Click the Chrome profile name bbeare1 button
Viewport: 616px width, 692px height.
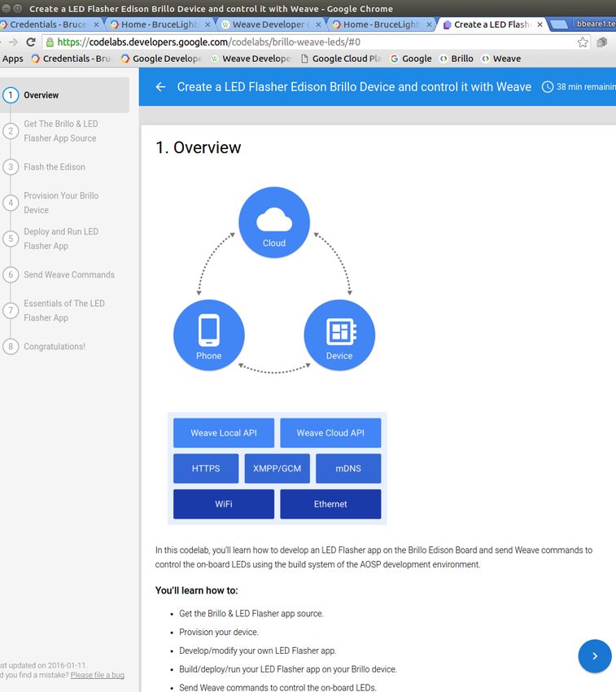[594, 24]
